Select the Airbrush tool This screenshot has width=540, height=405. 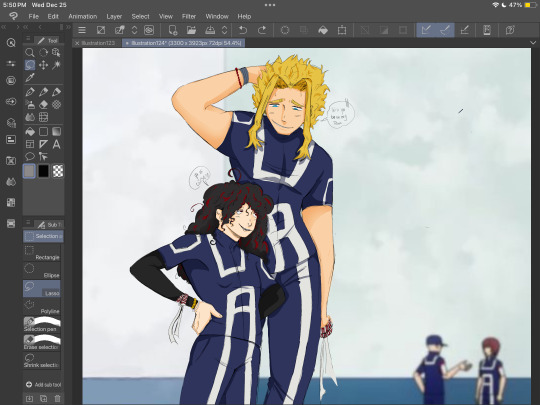tap(30, 104)
